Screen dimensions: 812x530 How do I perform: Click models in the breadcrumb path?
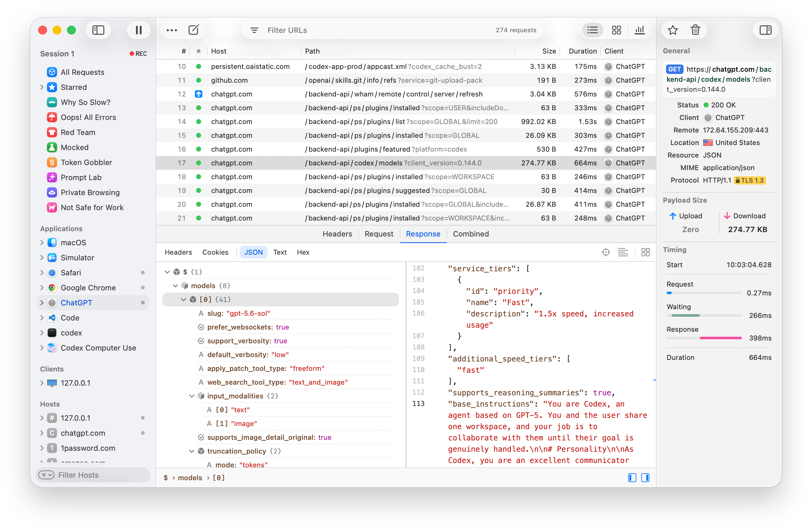pyautogui.click(x=190, y=477)
